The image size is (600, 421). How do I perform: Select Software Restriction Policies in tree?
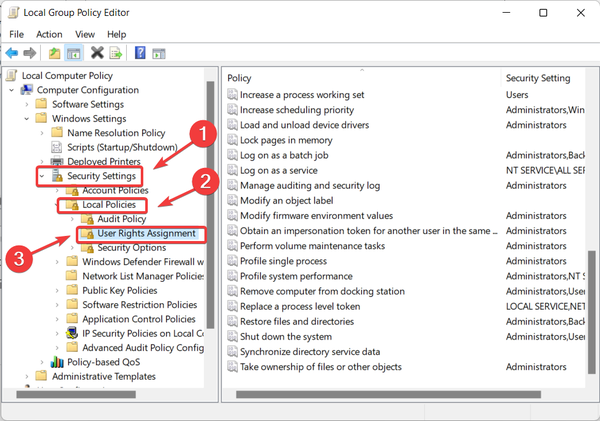point(140,305)
